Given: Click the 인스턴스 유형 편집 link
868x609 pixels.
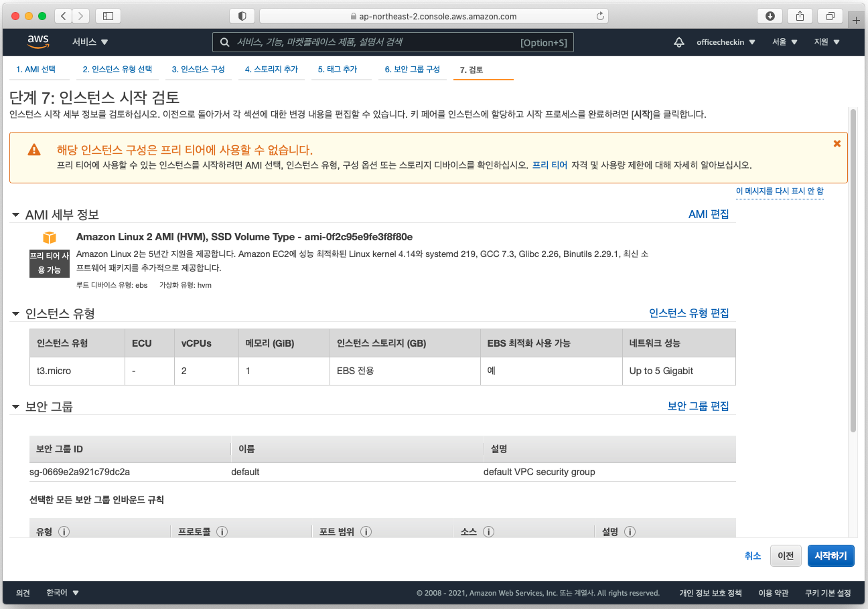Looking at the screenshot, I should (689, 313).
